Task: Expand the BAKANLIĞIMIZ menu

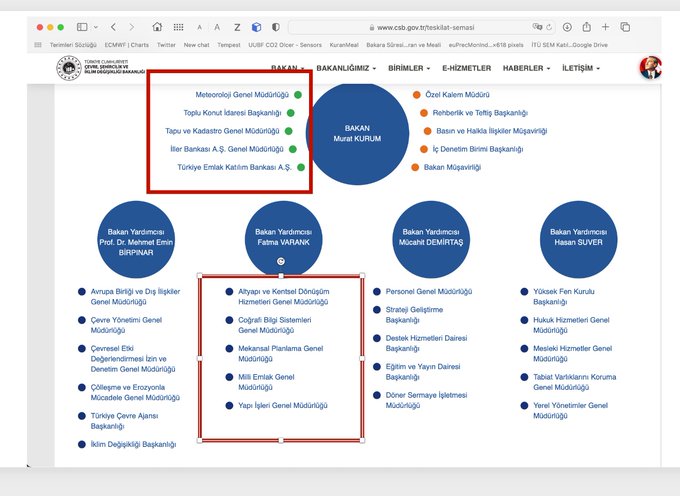Action: (x=346, y=68)
